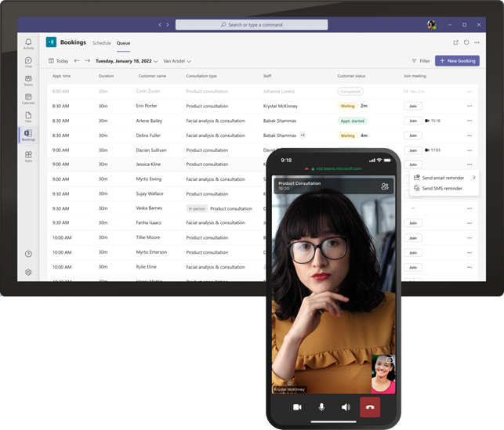Join Erin Porter's meeting
The image size is (504, 430).
click(413, 106)
